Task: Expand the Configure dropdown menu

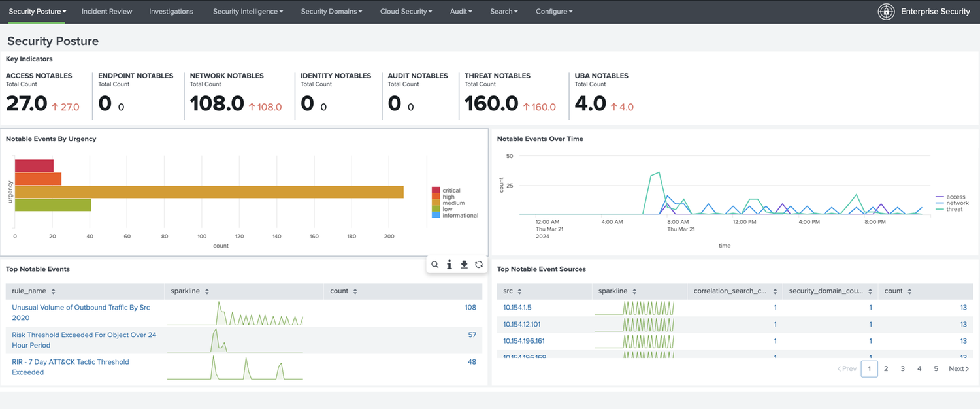Action: tap(554, 12)
